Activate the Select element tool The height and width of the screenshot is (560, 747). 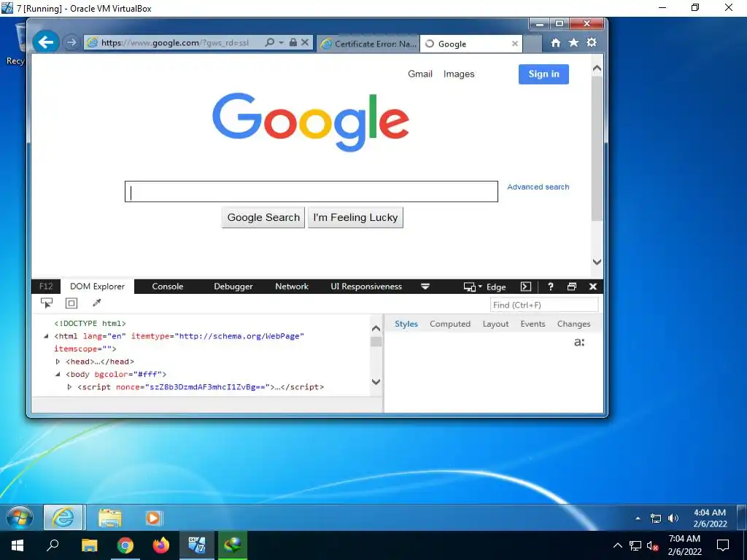coord(47,303)
